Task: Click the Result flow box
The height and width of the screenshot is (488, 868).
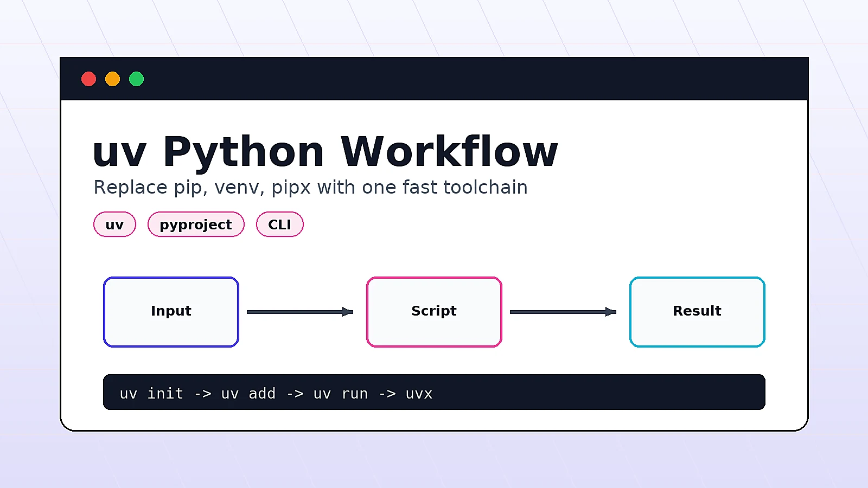Action: click(697, 312)
